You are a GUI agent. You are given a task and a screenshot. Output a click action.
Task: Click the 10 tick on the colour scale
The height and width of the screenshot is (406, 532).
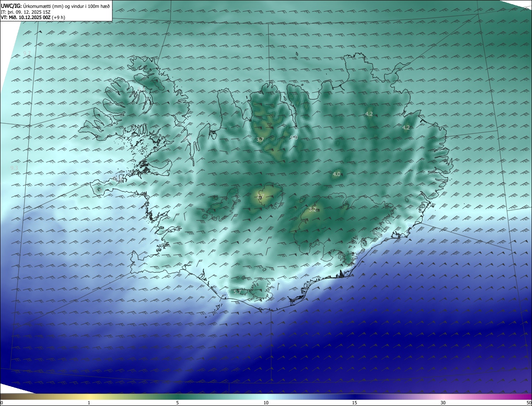(x=266, y=403)
